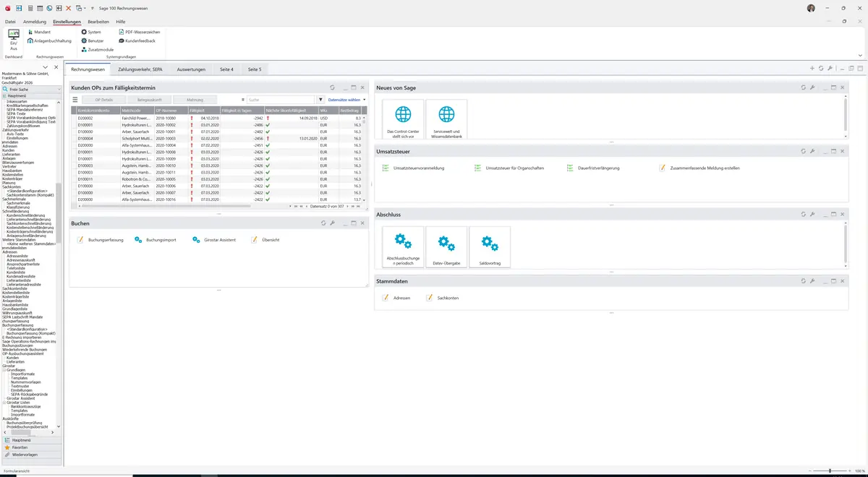Open Dauerfristverlängerung

593,168
